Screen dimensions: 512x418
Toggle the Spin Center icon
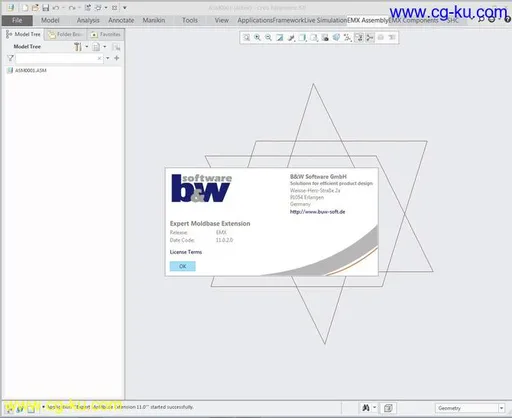pyautogui.click(x=370, y=37)
